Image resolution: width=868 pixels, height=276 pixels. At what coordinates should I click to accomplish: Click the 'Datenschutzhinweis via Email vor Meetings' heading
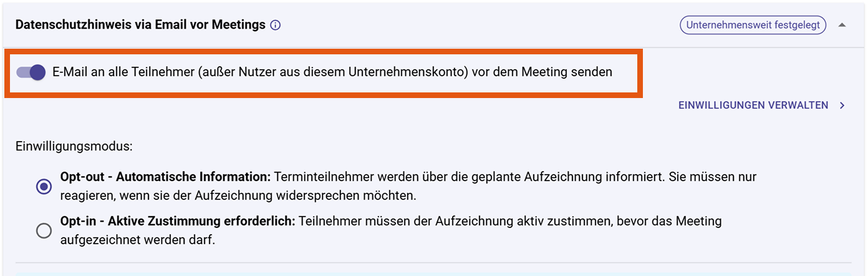(140, 26)
